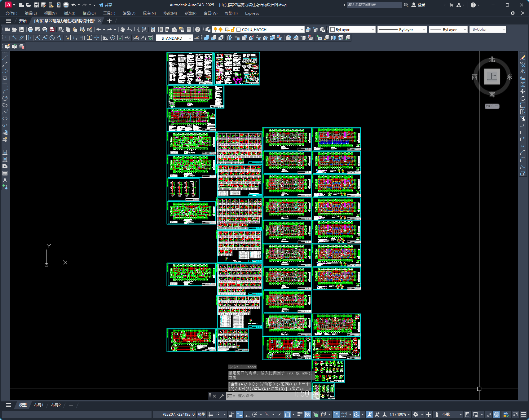Select the Hatch tool
The height and width of the screenshot is (420, 529).
(5, 153)
